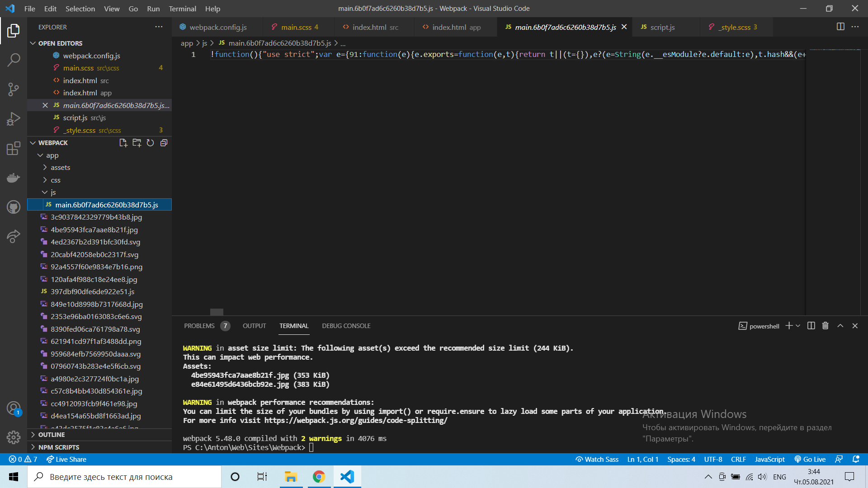Click errors and warnings count in status bar
The height and width of the screenshot is (488, 868).
click(x=23, y=459)
